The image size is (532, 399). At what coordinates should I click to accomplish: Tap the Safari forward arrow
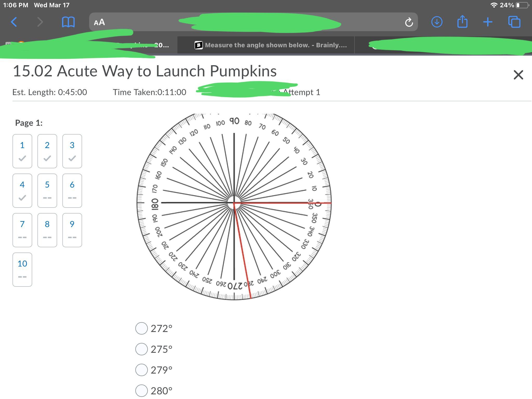pos(40,22)
